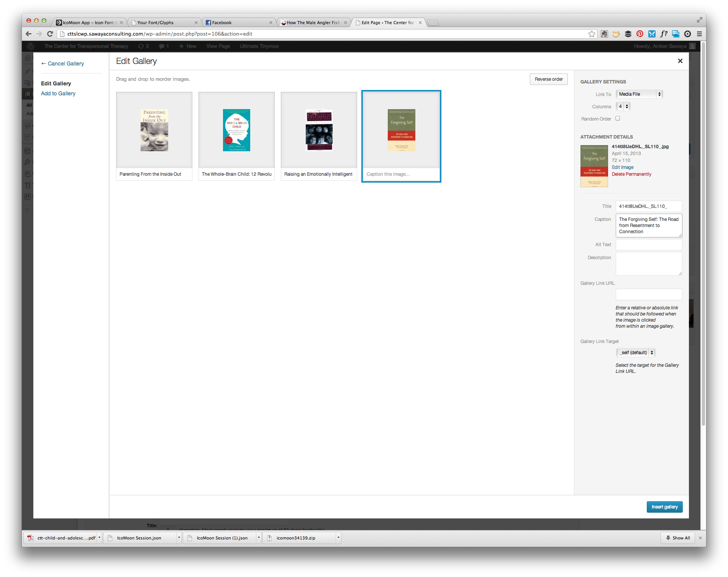728x577 pixels.
Task: Open the Chrome hamburger menu
Action: [x=699, y=34]
